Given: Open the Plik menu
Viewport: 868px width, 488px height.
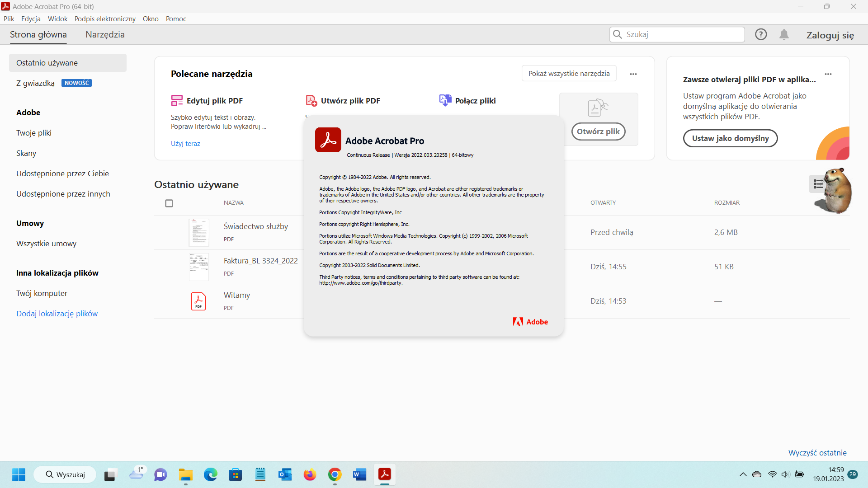Looking at the screenshot, I should pyautogui.click(x=9, y=19).
